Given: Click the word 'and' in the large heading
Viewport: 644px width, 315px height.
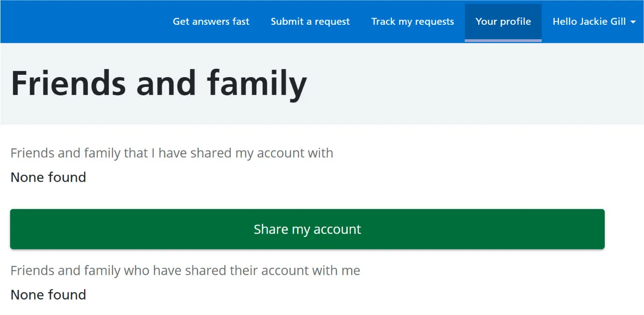Looking at the screenshot, I should [x=166, y=83].
